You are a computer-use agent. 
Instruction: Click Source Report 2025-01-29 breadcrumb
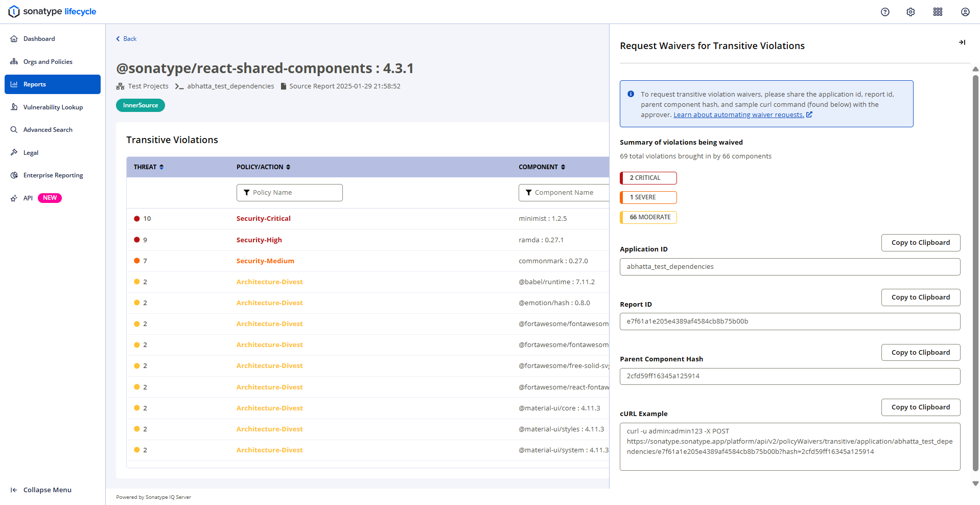(x=345, y=86)
